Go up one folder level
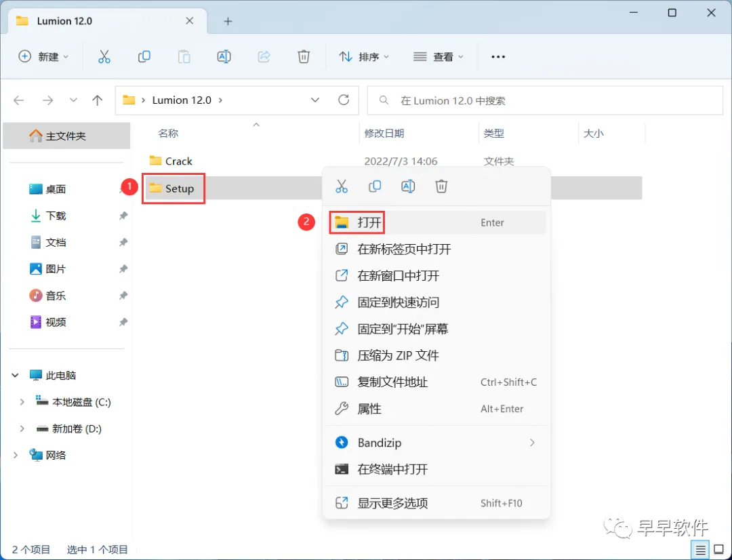The width and height of the screenshot is (732, 560). click(x=97, y=100)
